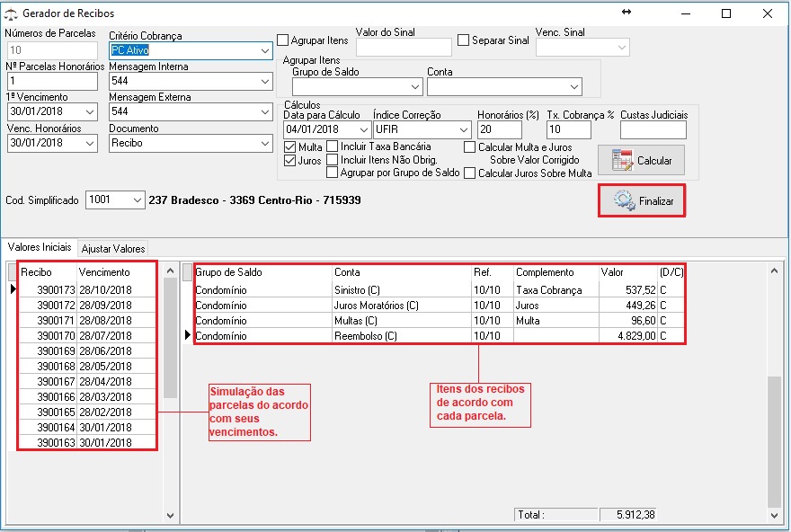The height and width of the screenshot is (532, 791).
Task: Enable the Agrupar Itens checkbox
Action: [x=283, y=40]
